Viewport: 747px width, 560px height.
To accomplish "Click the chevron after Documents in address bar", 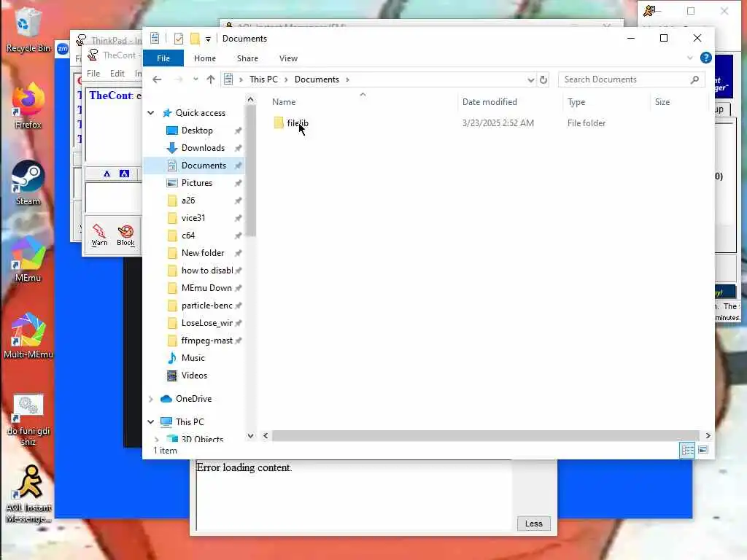I will 347,79.
